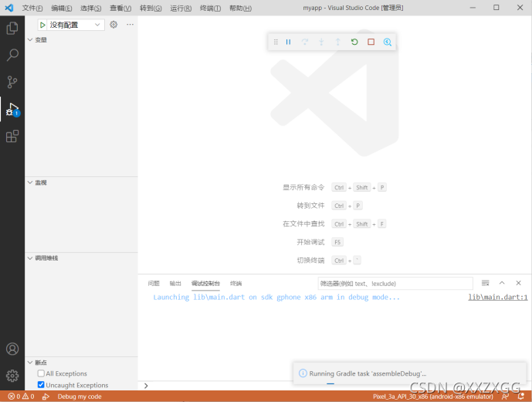The width and height of the screenshot is (532, 402).
Task: Click the Step Over debug button
Action: pyautogui.click(x=305, y=42)
